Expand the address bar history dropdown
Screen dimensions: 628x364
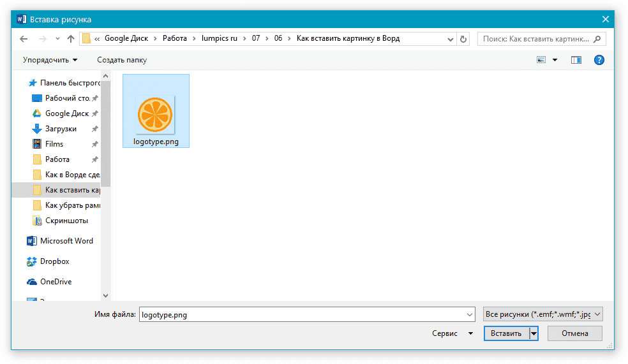pos(450,39)
